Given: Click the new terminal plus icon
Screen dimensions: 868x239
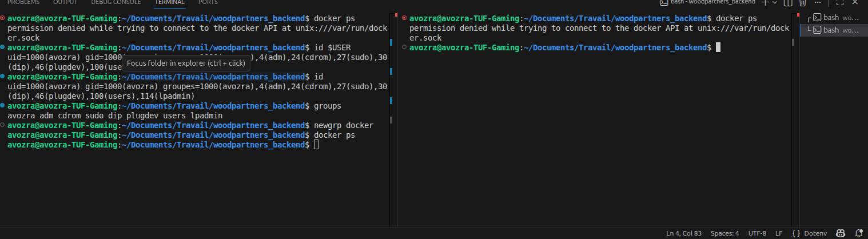Looking at the screenshot, I should tap(766, 2).
